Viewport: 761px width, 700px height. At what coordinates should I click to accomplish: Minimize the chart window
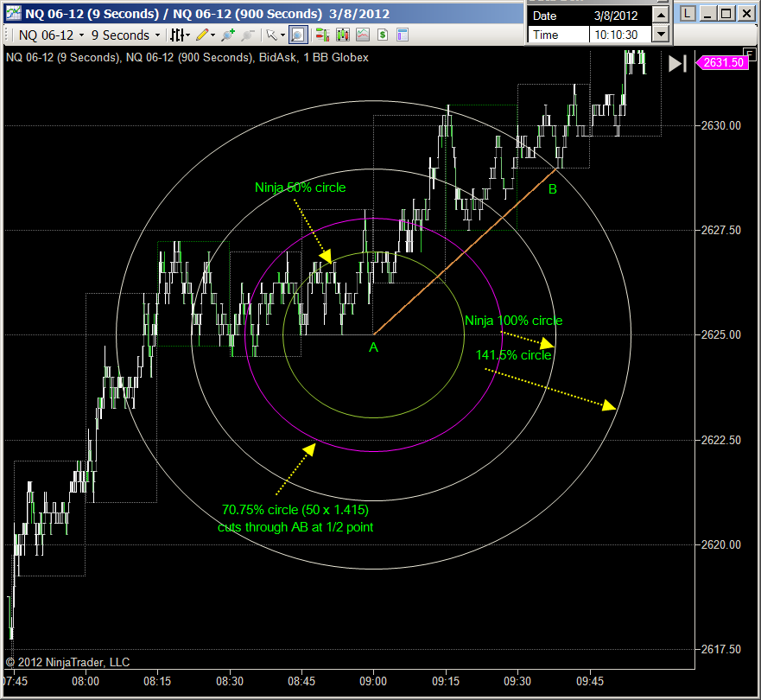click(x=707, y=14)
